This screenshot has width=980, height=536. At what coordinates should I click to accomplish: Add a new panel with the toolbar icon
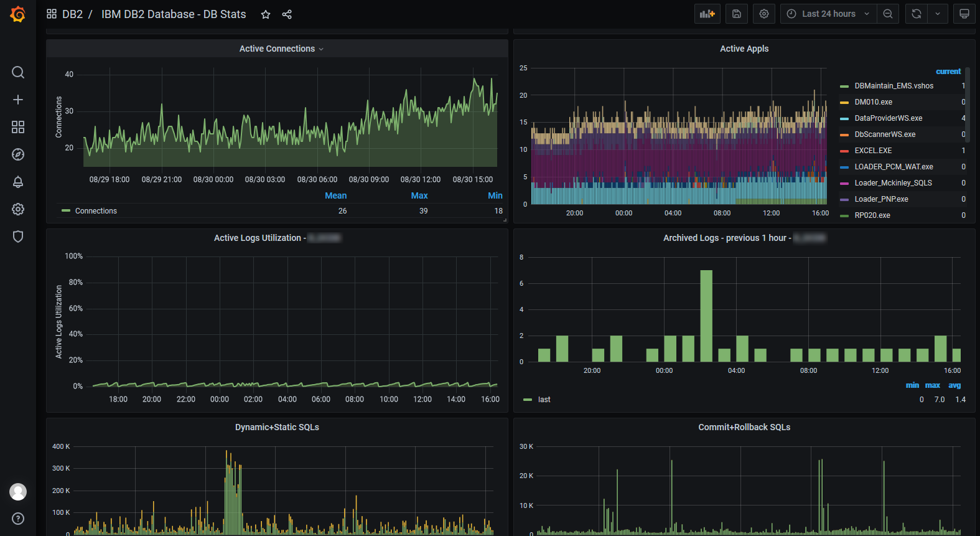click(x=707, y=14)
